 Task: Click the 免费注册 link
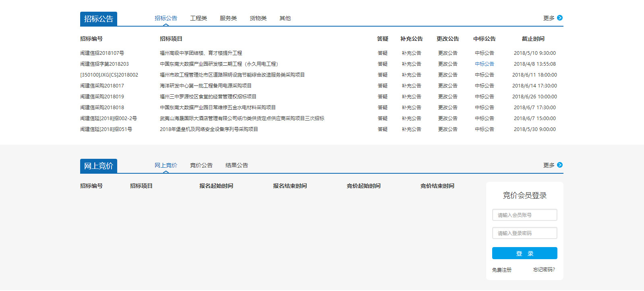[x=501, y=270]
